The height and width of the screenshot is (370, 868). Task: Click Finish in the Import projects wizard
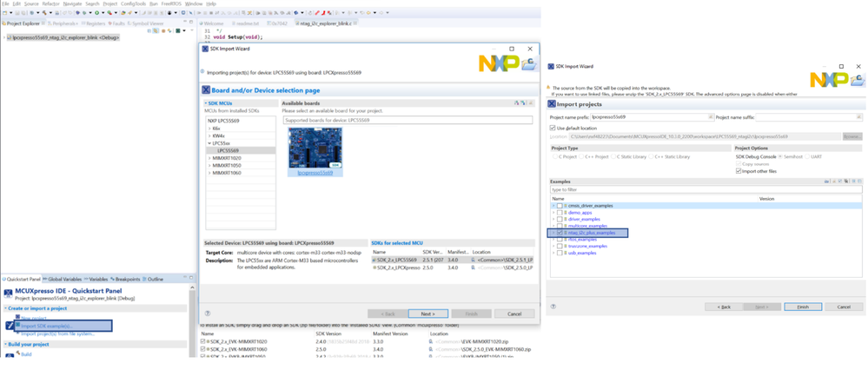tap(803, 307)
